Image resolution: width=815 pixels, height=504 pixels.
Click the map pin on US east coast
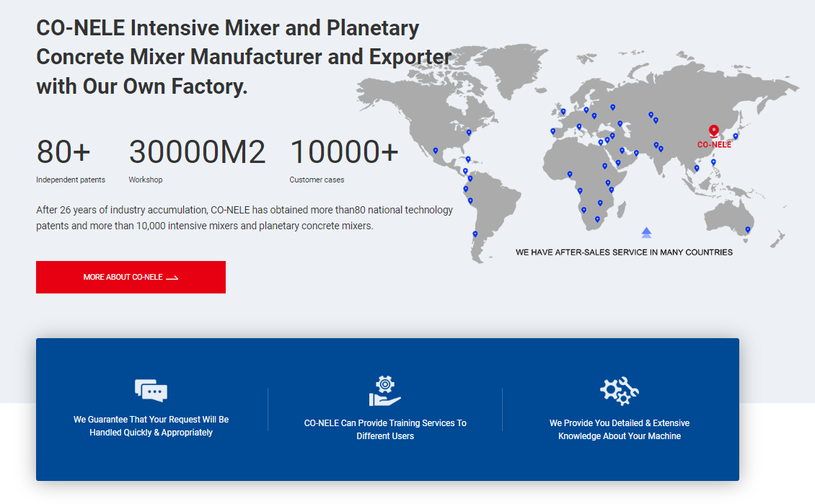coord(469,133)
